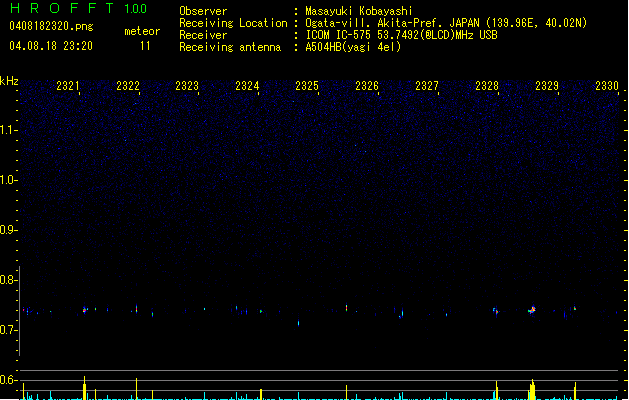This screenshot has height=400, width=629.
Task: Select the file name 0408182320.png
Action: 51,26
